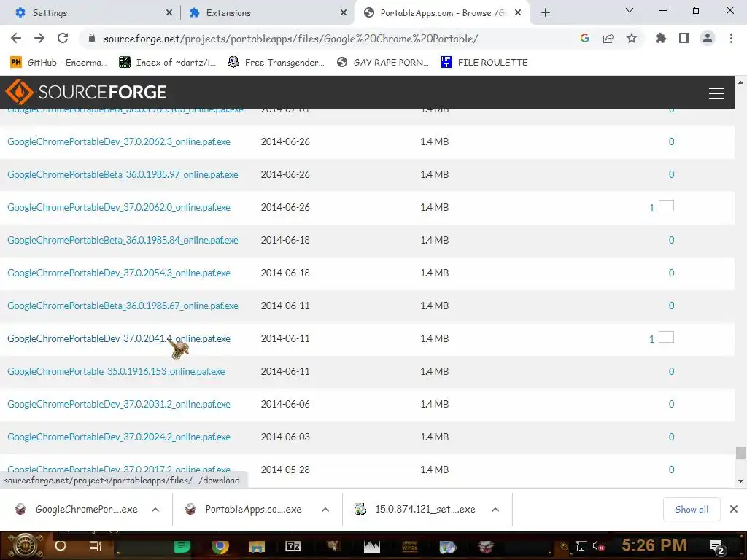Open the SourceForge hamburger menu
The width and height of the screenshot is (747, 560).
[716, 93]
